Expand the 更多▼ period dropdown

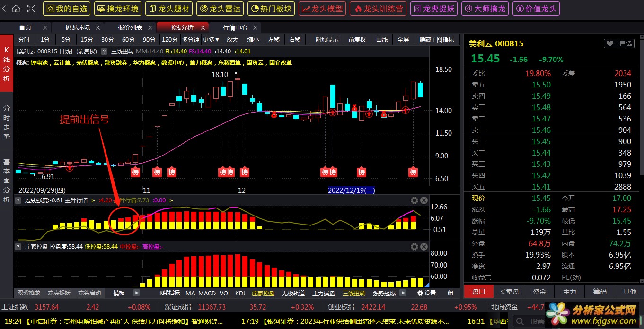tap(211, 40)
